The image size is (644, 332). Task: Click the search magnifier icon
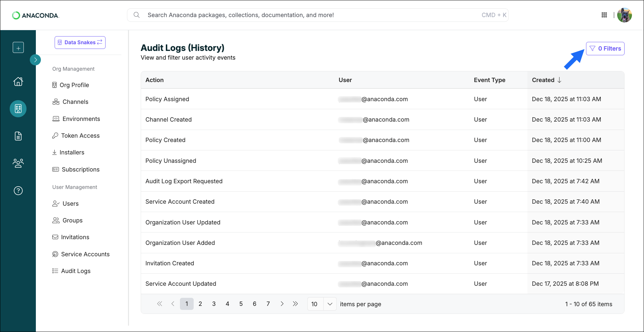coord(137,15)
